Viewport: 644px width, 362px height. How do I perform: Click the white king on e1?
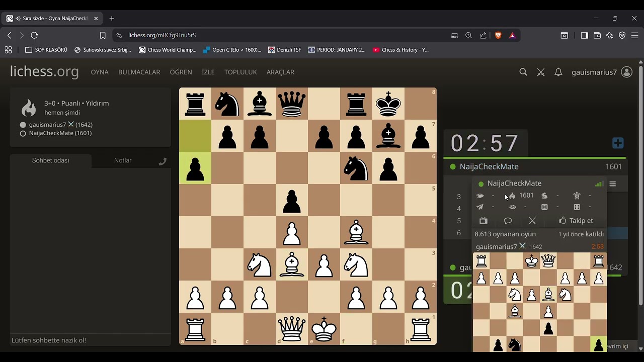(x=324, y=329)
